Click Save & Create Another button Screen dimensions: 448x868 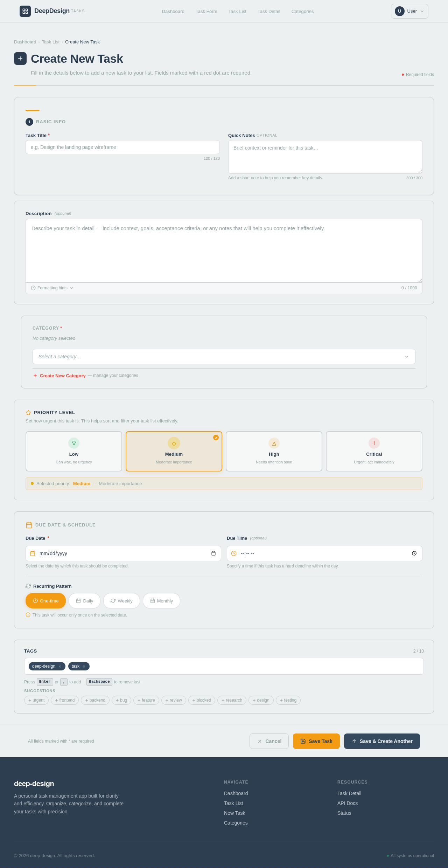pyautogui.click(x=382, y=741)
